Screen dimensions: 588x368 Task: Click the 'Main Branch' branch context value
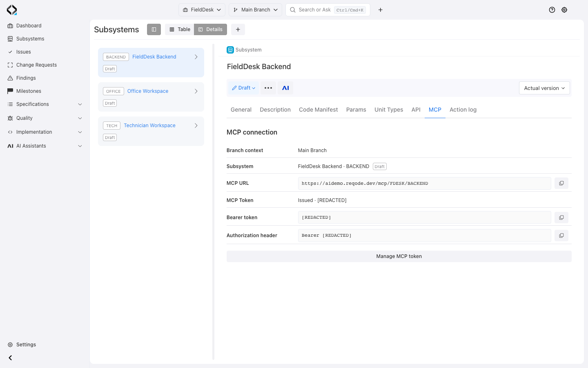click(312, 150)
